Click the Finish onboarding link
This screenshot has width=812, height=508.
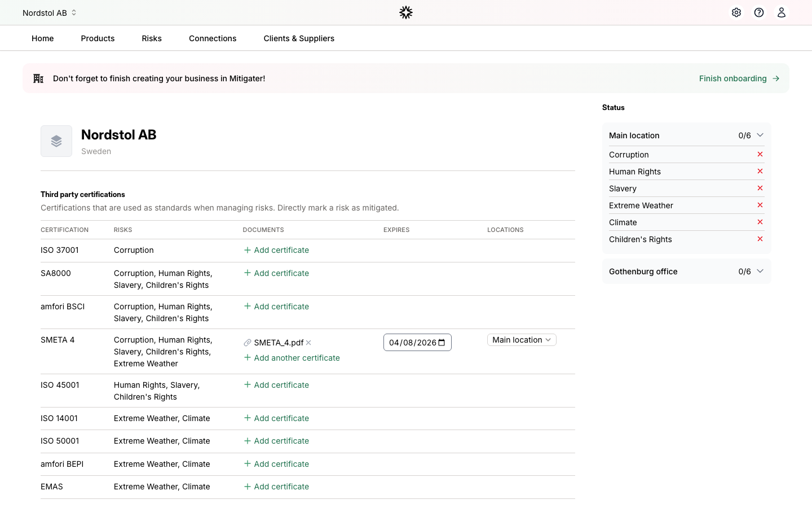739,78
